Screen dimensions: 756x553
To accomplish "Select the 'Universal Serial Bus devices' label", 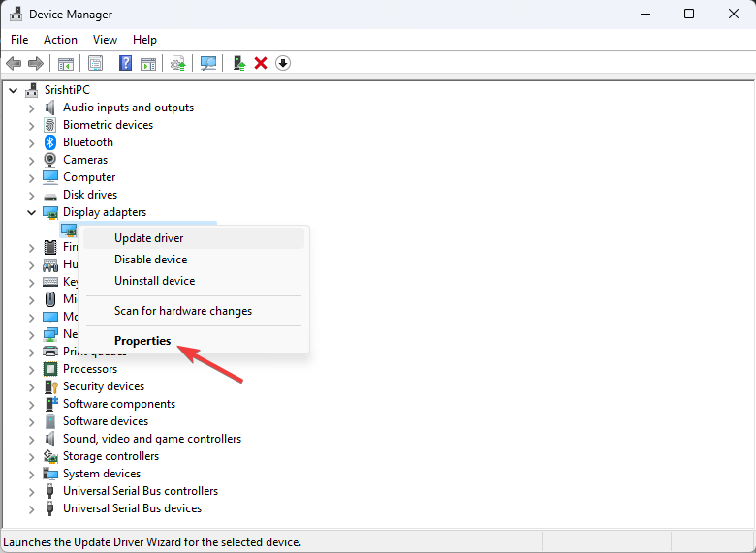I will (132, 508).
